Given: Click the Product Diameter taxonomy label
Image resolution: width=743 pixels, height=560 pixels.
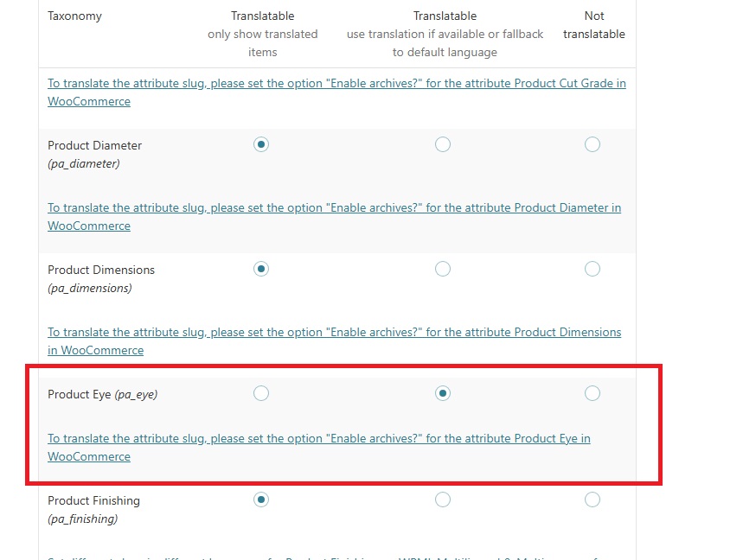Looking at the screenshot, I should coord(94,145).
